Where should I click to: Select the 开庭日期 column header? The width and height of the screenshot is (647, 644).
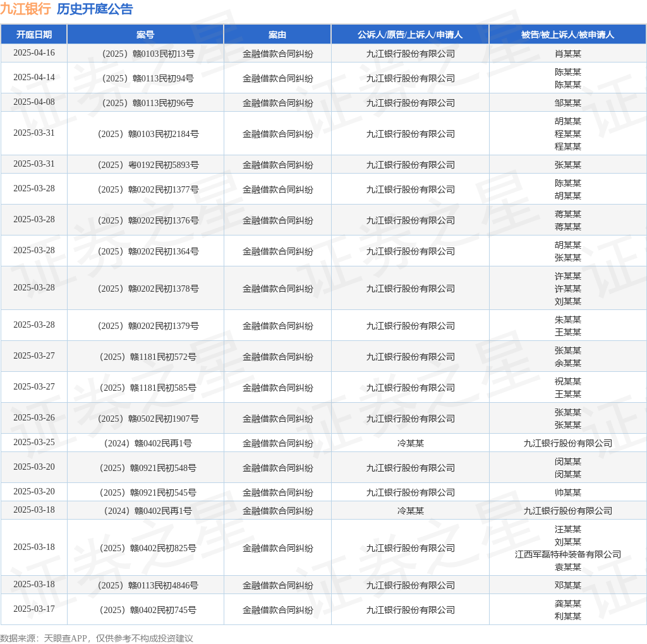[x=34, y=35]
